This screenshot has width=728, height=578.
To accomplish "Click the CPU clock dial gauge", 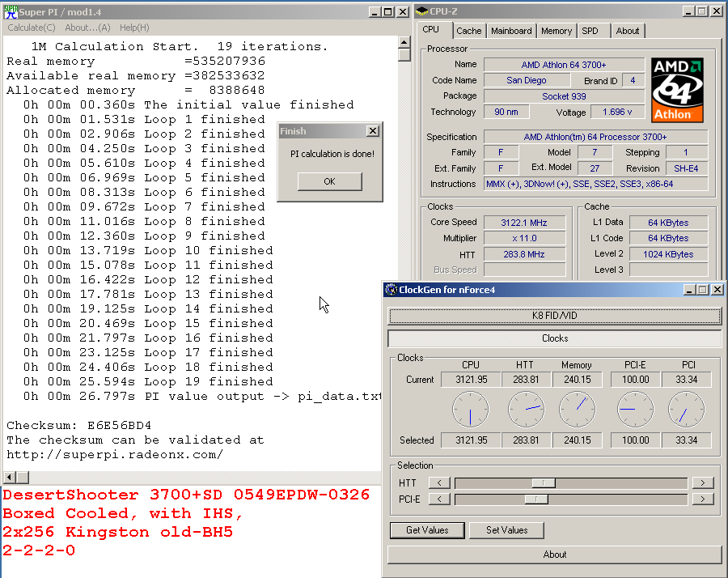I will point(470,410).
